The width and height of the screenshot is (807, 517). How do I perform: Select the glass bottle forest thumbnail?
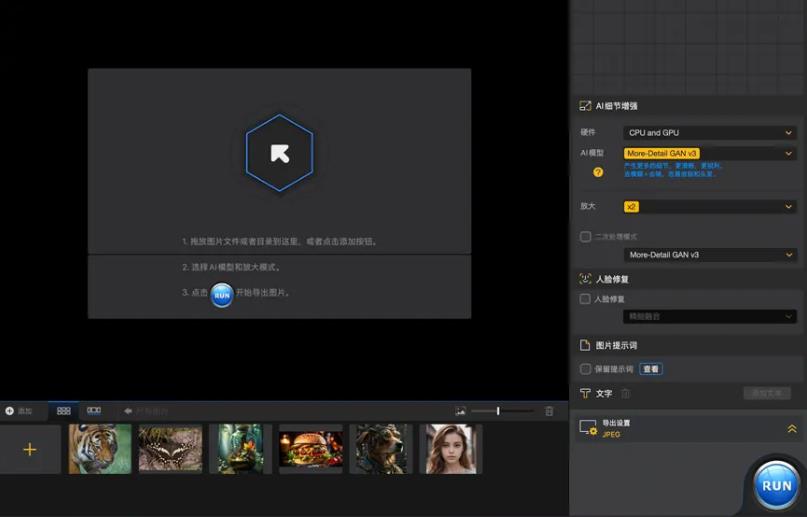[x=240, y=449]
